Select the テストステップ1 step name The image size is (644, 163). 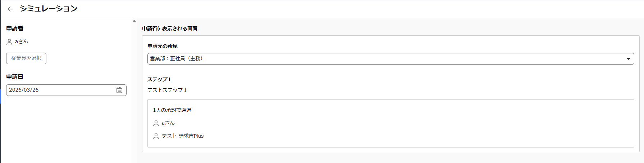pyautogui.click(x=167, y=90)
